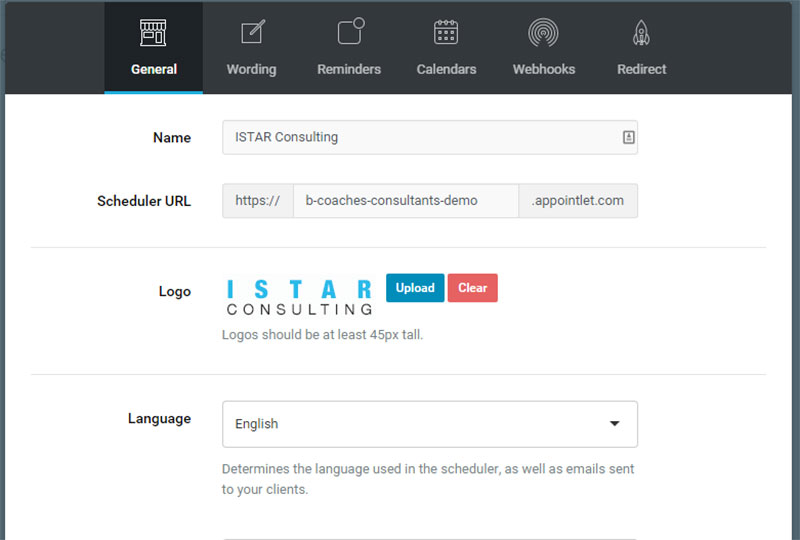Click the General storefront icon
800x540 pixels.
[153, 33]
